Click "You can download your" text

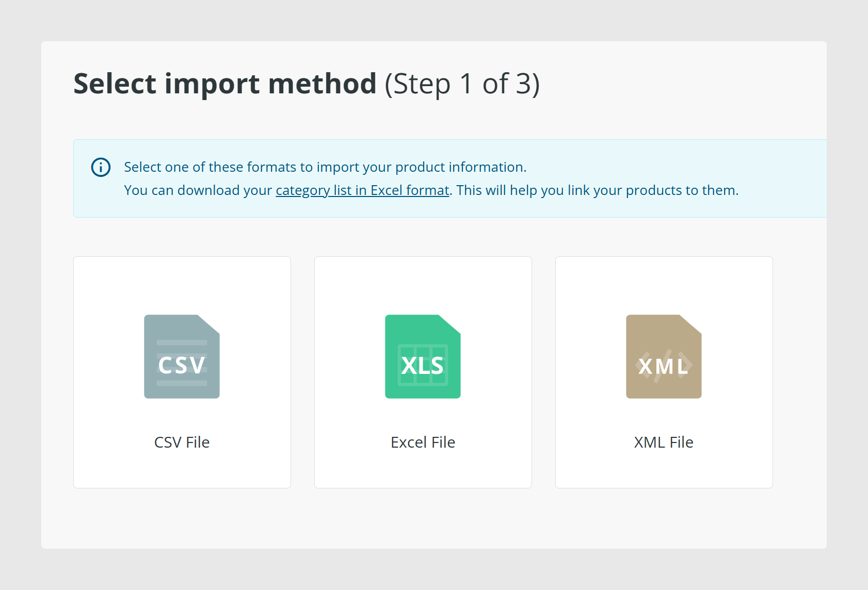[x=198, y=190]
